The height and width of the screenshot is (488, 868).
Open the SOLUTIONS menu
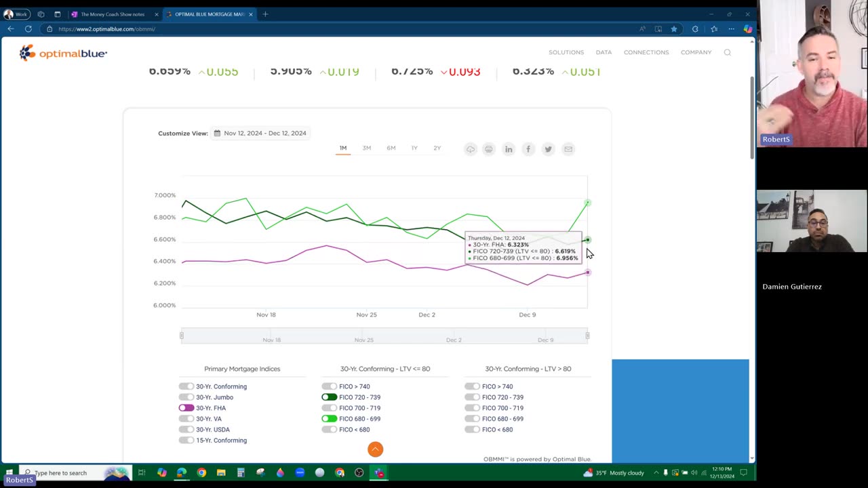click(x=566, y=52)
